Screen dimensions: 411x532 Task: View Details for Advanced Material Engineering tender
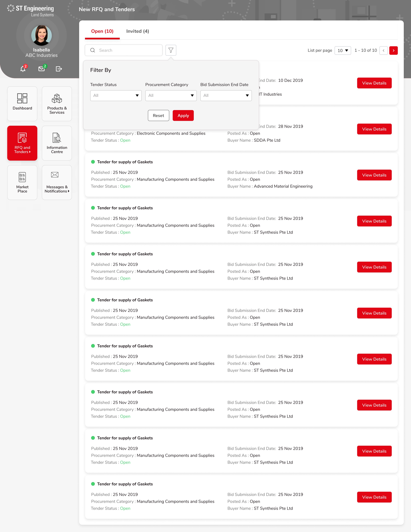click(x=374, y=175)
